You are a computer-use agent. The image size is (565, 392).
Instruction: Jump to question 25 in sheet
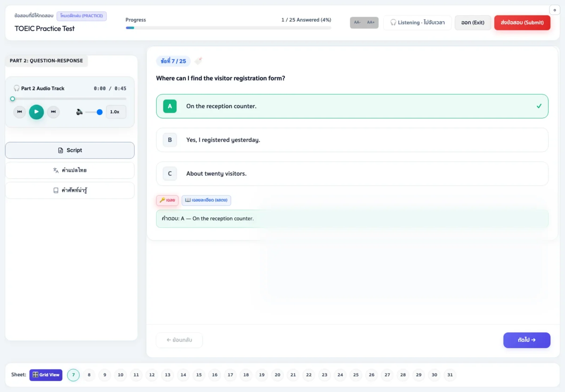[356, 375]
